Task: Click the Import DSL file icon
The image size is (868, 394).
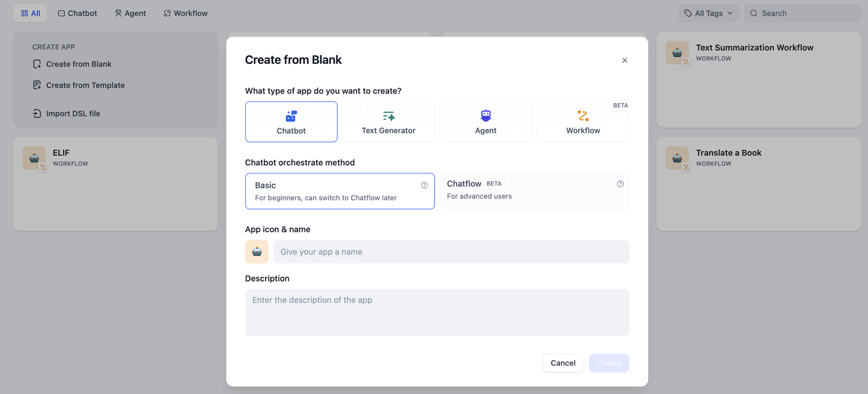Action: pyautogui.click(x=37, y=114)
